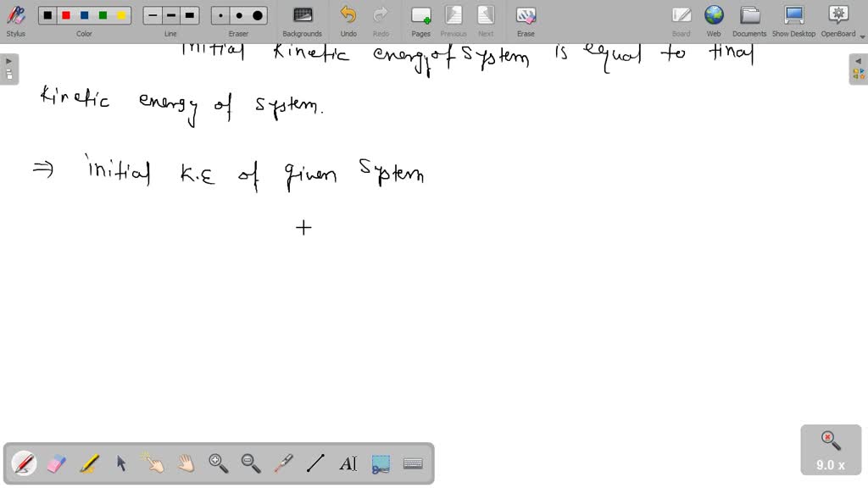
Task: Activate the Zoom In magnifier
Action: point(219,463)
